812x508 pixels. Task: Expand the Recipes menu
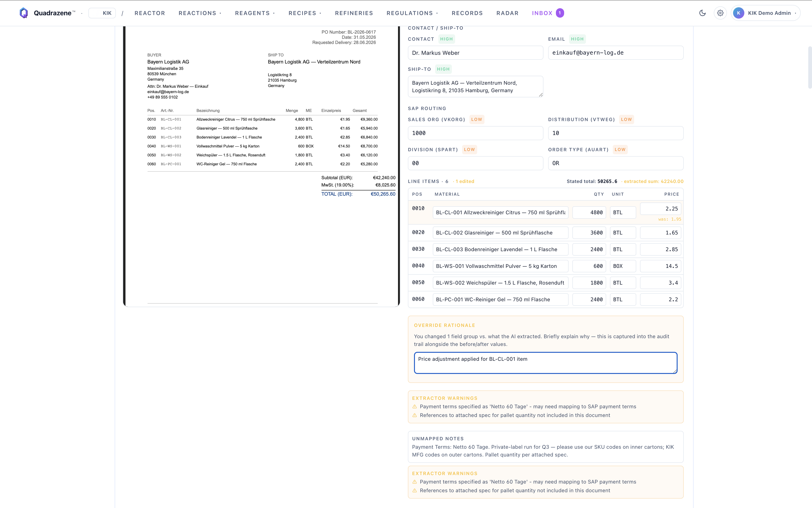[305, 13]
